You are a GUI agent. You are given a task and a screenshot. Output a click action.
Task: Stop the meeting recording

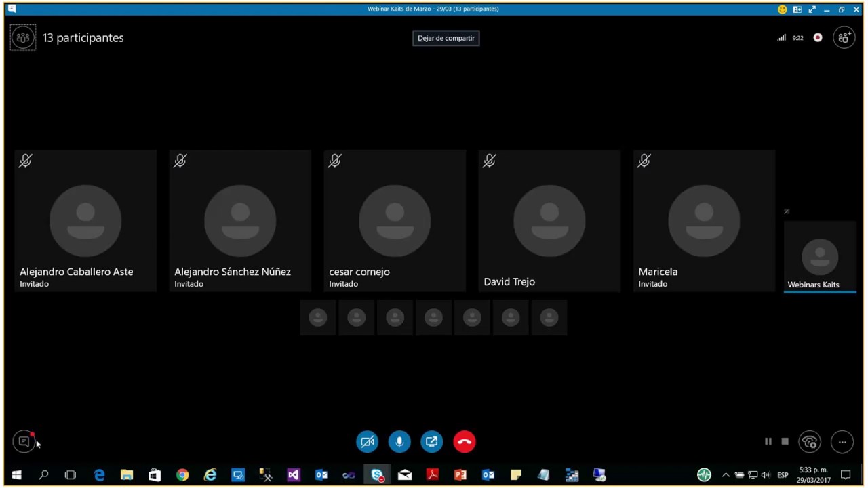tap(785, 441)
